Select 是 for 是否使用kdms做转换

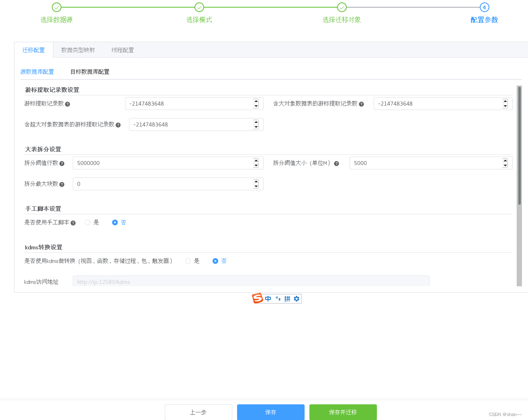(x=188, y=261)
